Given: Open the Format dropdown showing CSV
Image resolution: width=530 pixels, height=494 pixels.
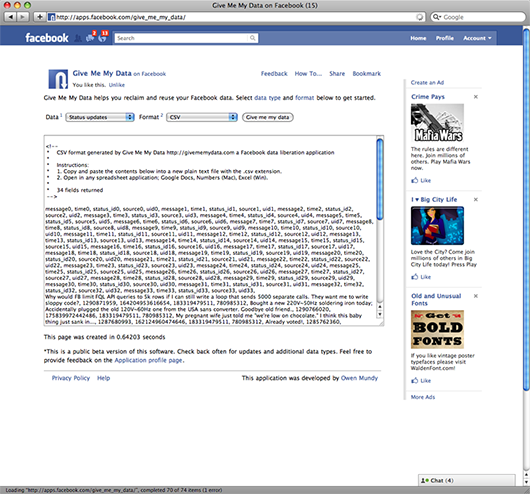Looking at the screenshot, I should pos(202,117).
